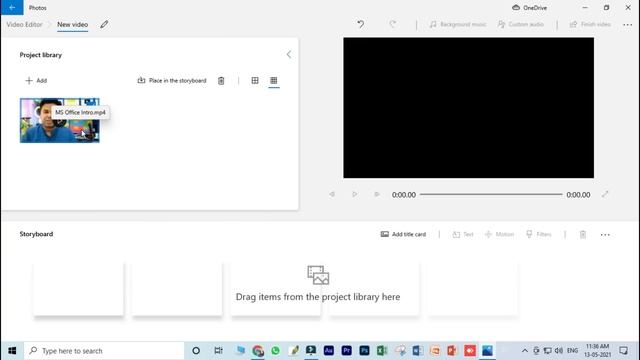The image size is (640, 360).
Task: Collapse the Project library panel chevron
Action: [289, 55]
